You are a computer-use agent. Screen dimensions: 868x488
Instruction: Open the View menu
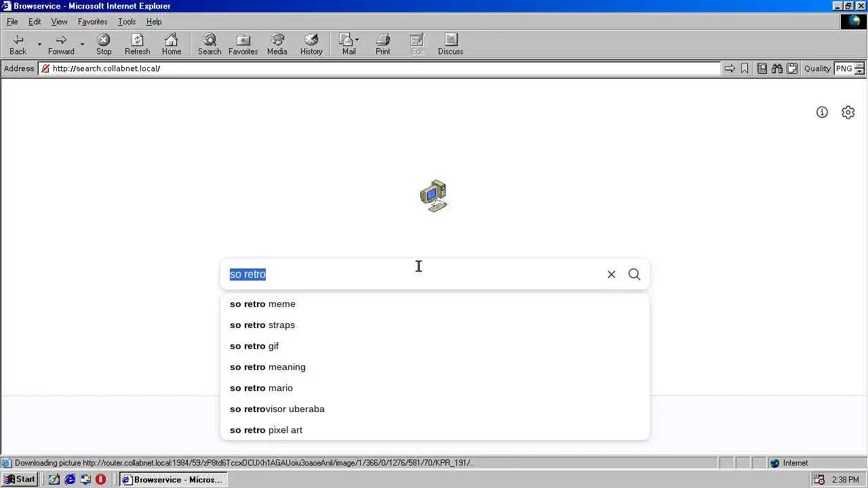(x=59, y=22)
